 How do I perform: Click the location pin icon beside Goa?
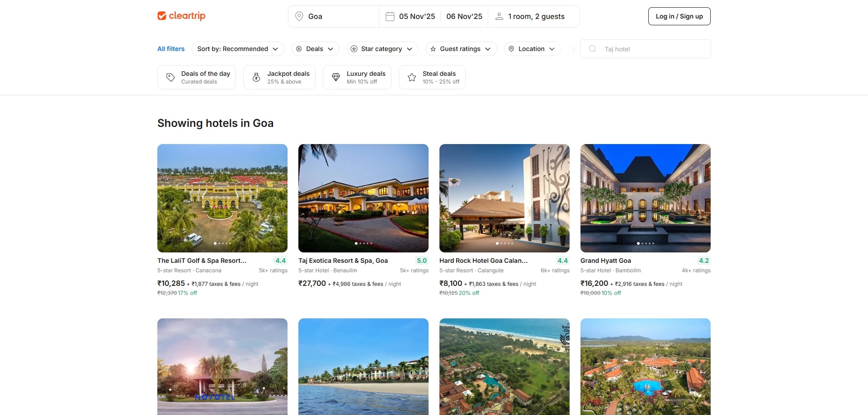(x=299, y=16)
